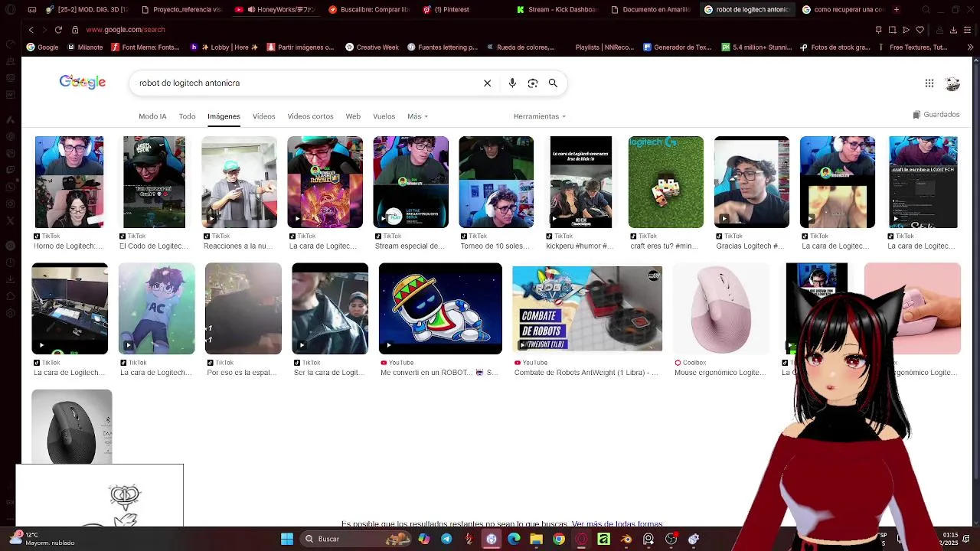The image size is (980, 551).
Task: Open the Milanote bookmark
Action: [x=85, y=47]
